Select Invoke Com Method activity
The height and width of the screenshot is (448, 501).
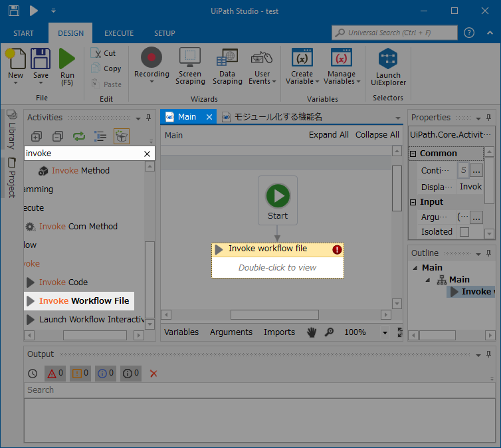pos(72,226)
